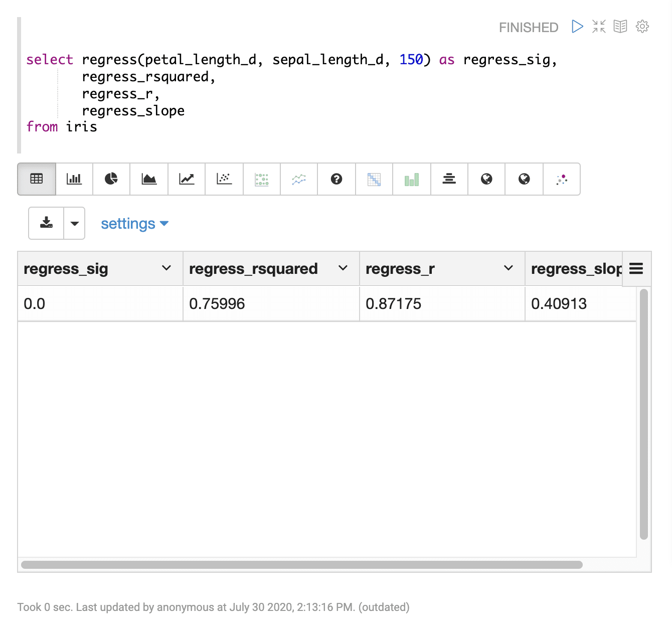
Task: Select the scatter chart visualization
Action: tap(224, 179)
